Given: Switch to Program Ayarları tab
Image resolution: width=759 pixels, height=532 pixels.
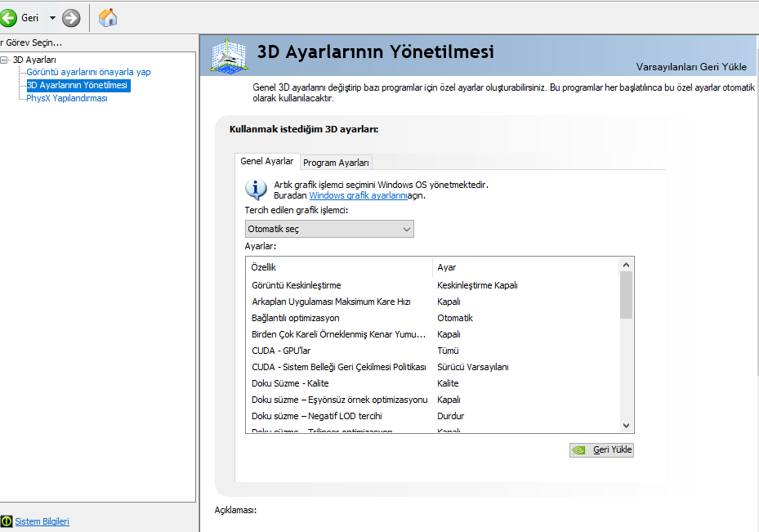Looking at the screenshot, I should pyautogui.click(x=336, y=163).
